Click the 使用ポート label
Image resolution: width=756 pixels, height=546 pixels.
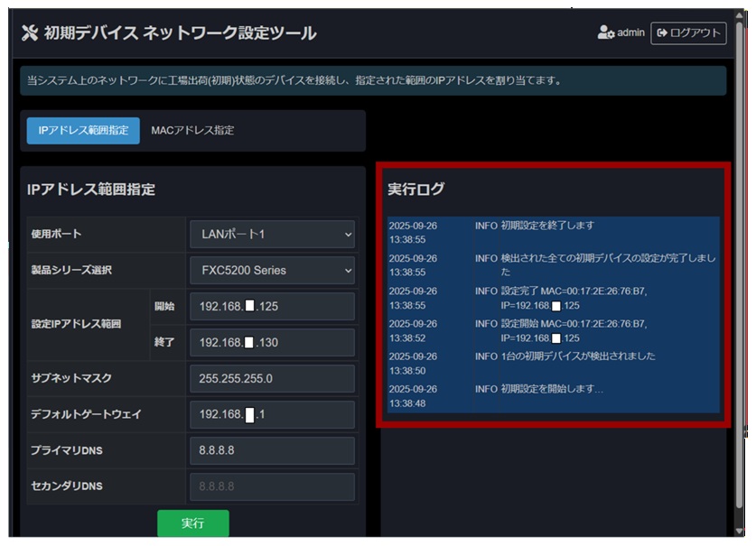[x=56, y=235]
